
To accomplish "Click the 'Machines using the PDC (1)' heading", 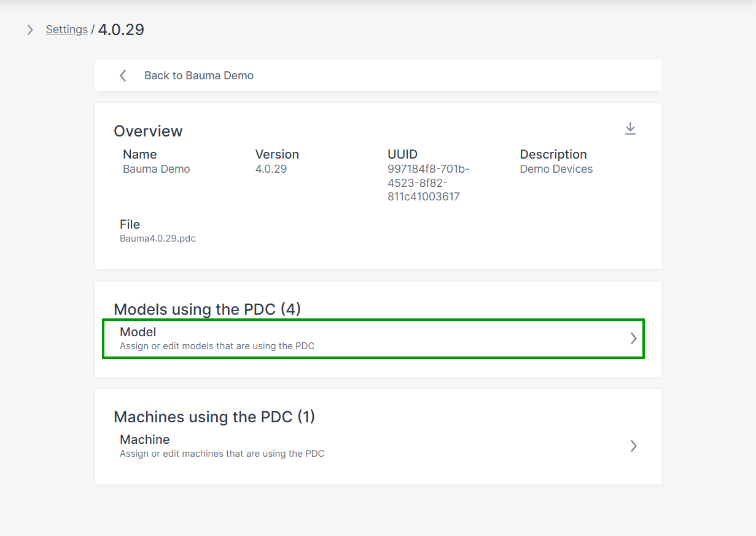I will click(x=214, y=417).
